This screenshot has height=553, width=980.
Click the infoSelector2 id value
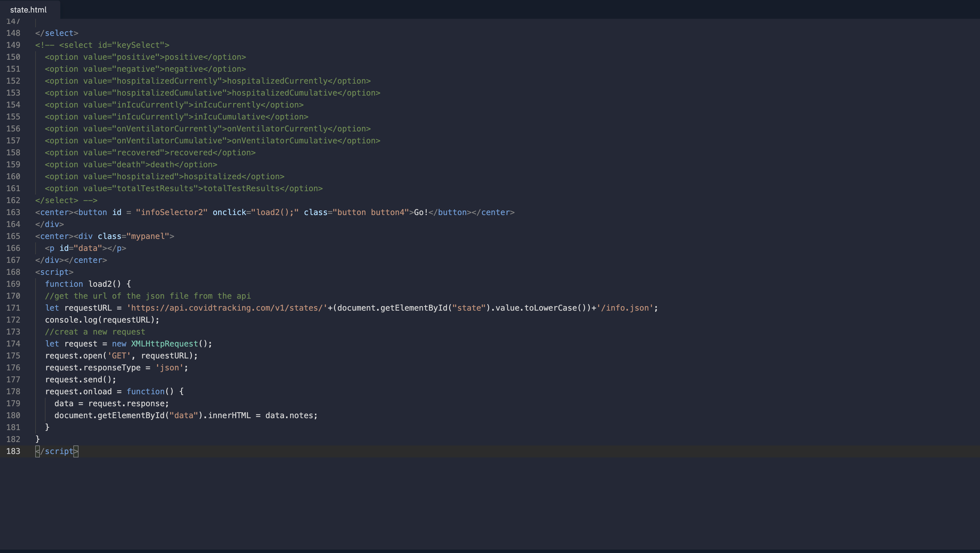tap(171, 212)
